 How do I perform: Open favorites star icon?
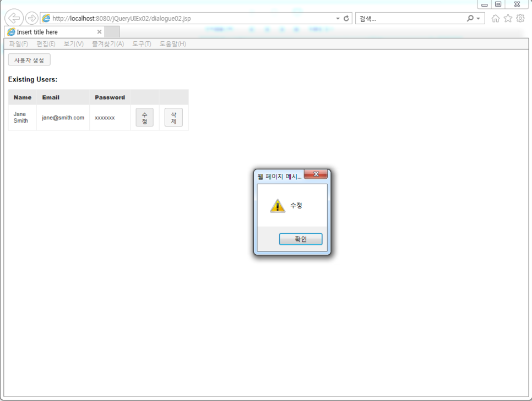coord(508,18)
